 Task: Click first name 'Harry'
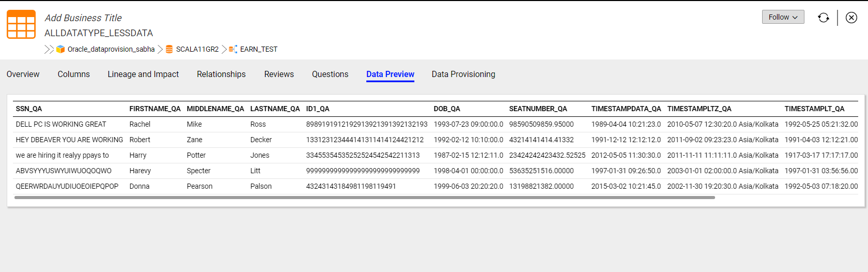138,155
